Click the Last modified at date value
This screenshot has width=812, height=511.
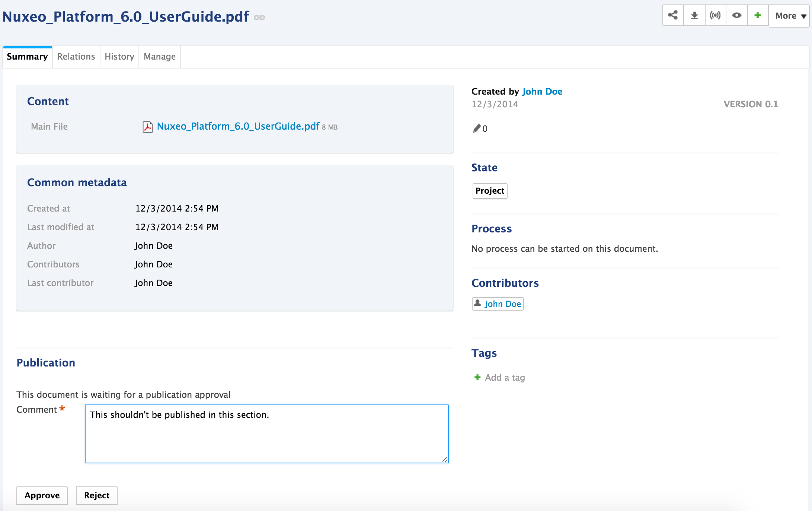click(177, 227)
